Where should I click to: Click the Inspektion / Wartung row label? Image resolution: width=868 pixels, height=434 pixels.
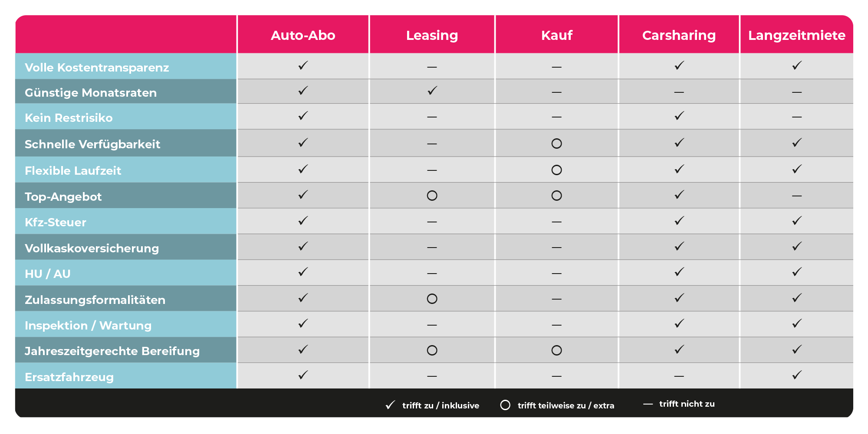88,326
